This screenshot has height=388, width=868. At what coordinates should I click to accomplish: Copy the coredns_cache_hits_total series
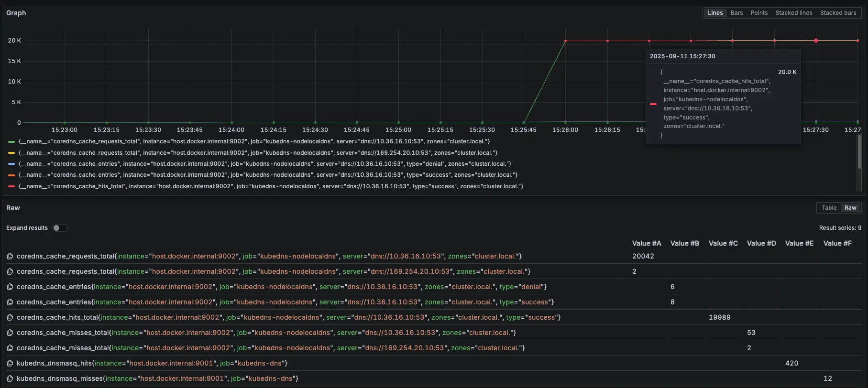click(x=10, y=318)
